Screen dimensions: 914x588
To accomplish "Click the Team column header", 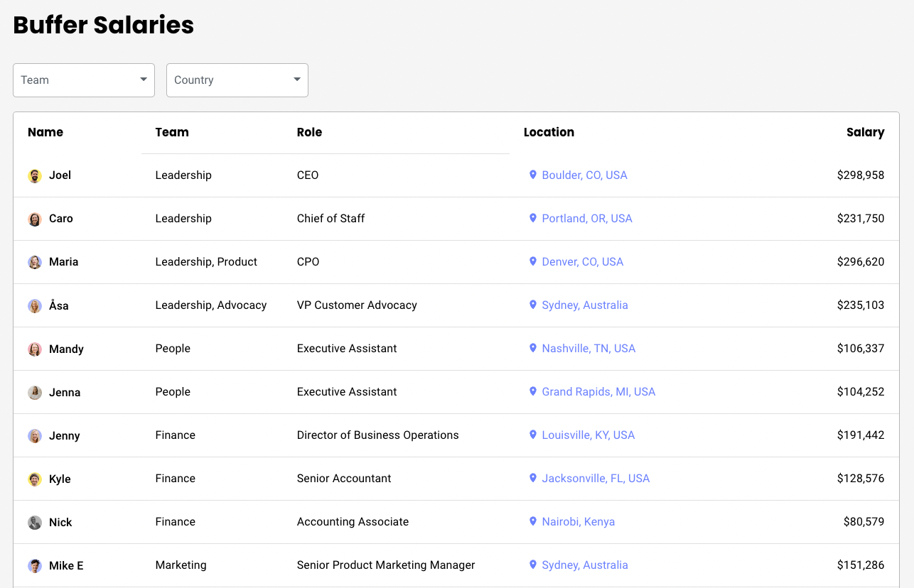I will coord(172,132).
